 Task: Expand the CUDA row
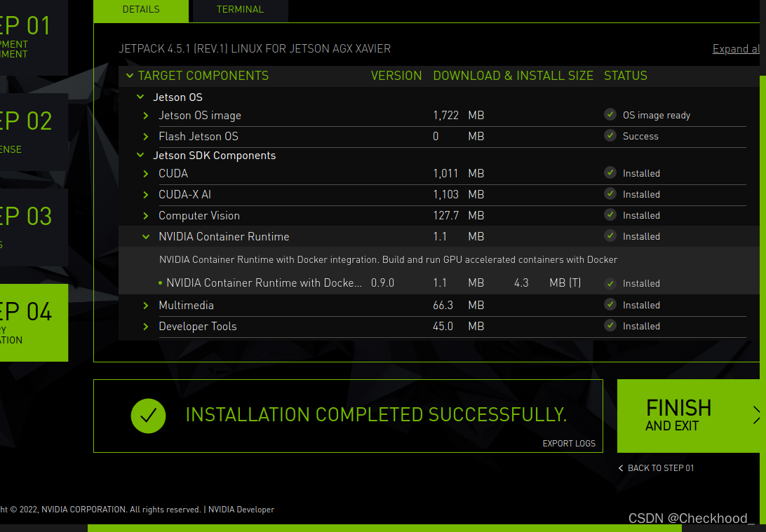pos(146,174)
